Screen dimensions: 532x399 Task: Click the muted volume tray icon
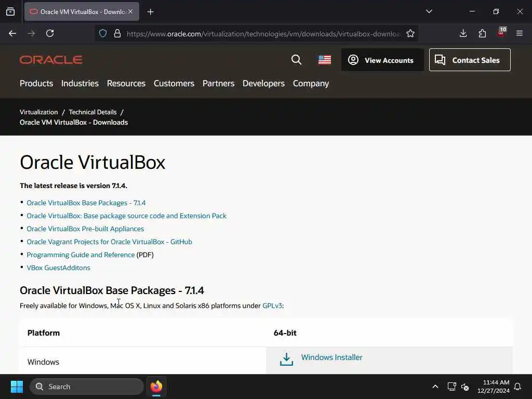pyautogui.click(x=465, y=387)
